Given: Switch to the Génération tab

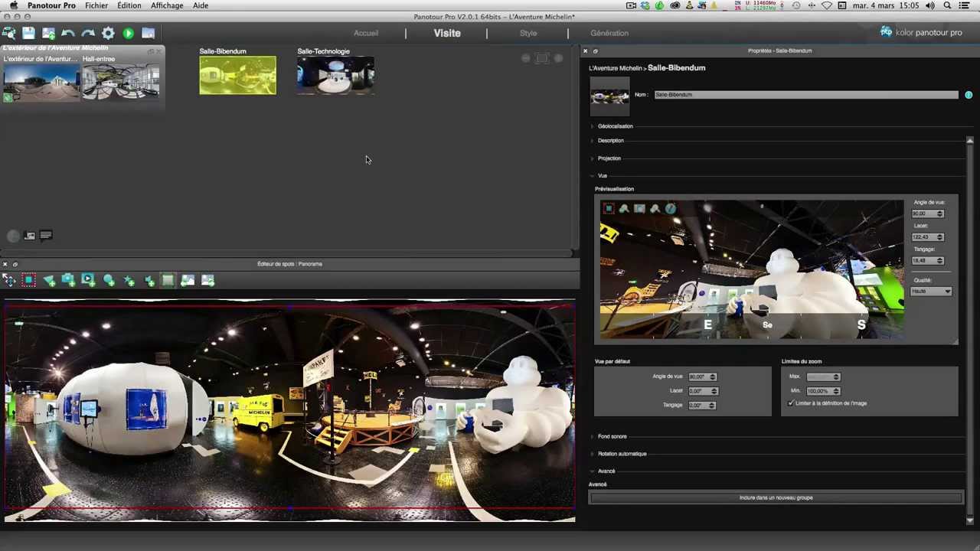Looking at the screenshot, I should tap(609, 33).
